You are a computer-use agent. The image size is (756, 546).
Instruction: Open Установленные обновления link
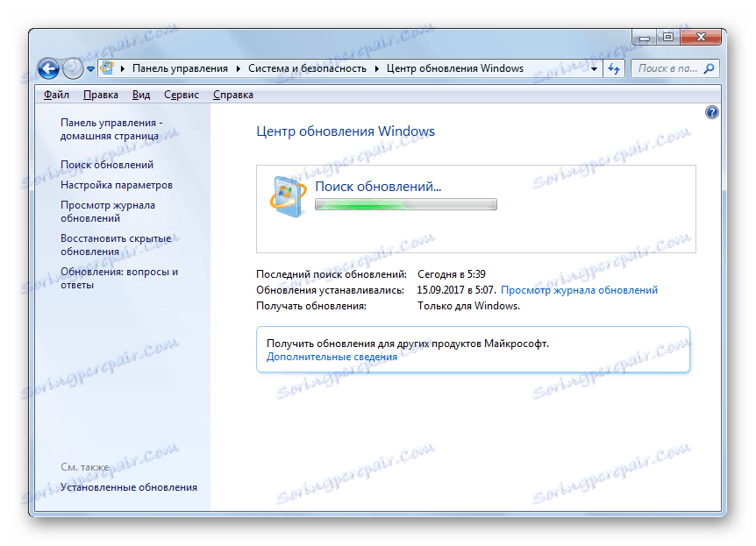pyautogui.click(x=129, y=487)
